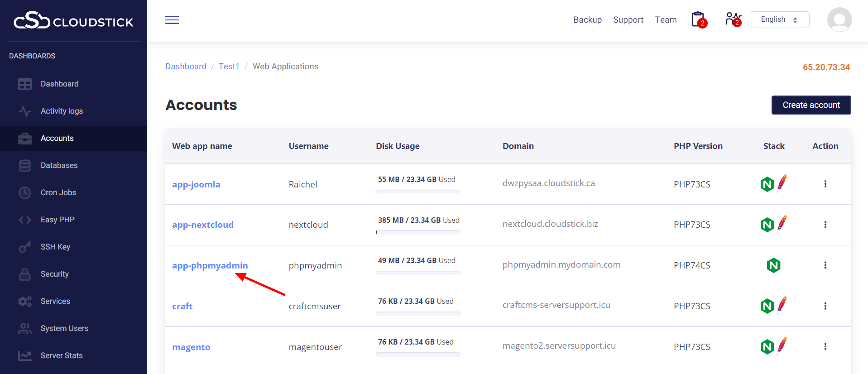
Task: Open action menu for craft row
Action: coord(825,306)
